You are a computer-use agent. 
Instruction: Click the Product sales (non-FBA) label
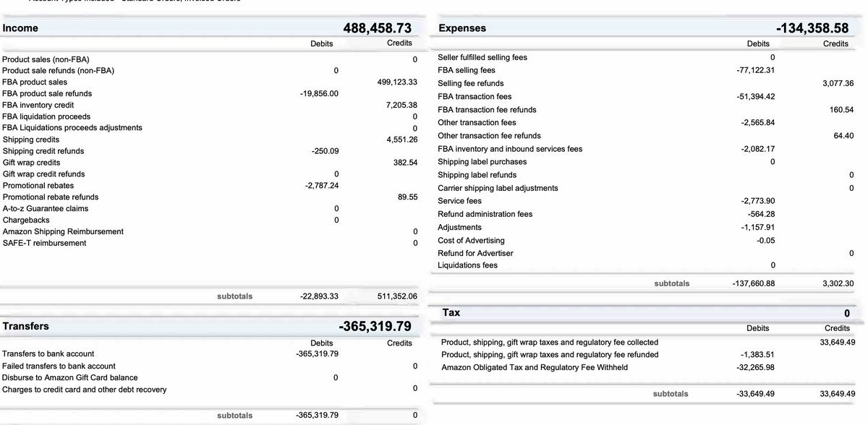tap(46, 59)
